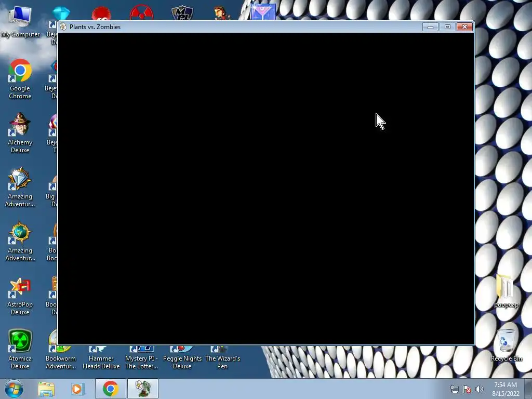Open Windows Explorer from the taskbar
The image size is (532, 399).
46,389
